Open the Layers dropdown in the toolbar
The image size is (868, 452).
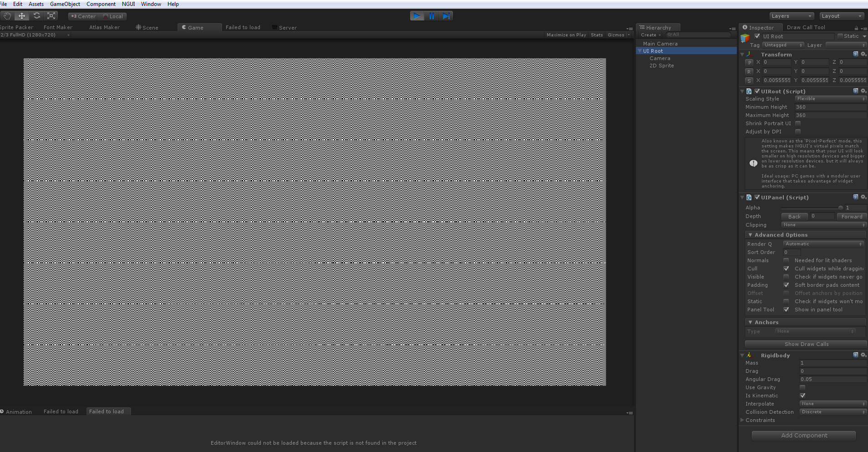point(791,16)
